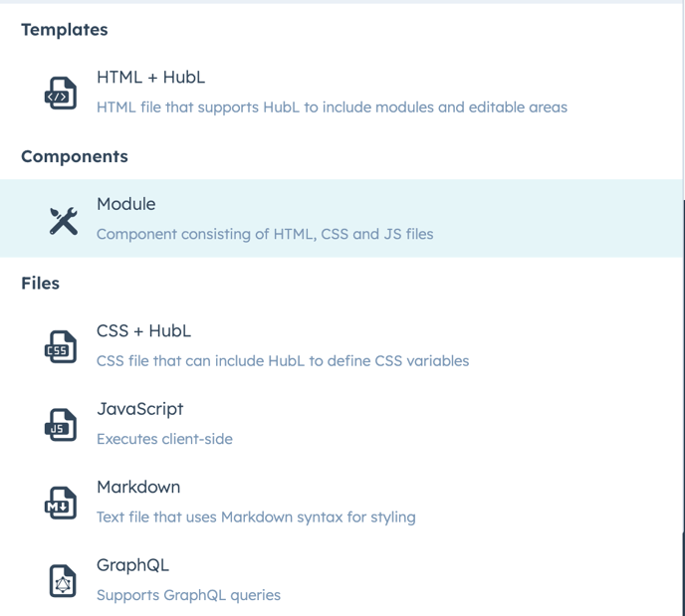
Task: Select the CSS + HubL file type
Action: (x=341, y=345)
